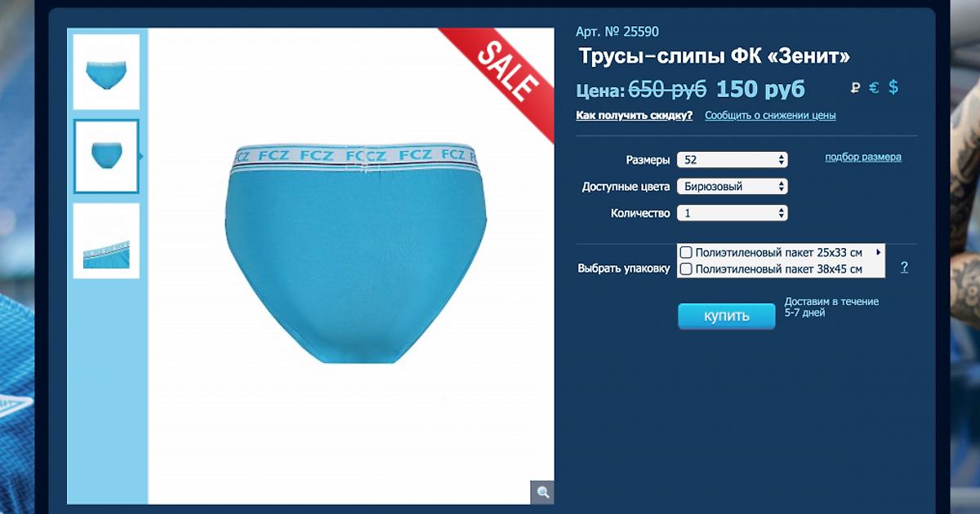Screen dimensions: 980x514
Task: Open the Размеры size dropdown
Action: [x=733, y=160]
